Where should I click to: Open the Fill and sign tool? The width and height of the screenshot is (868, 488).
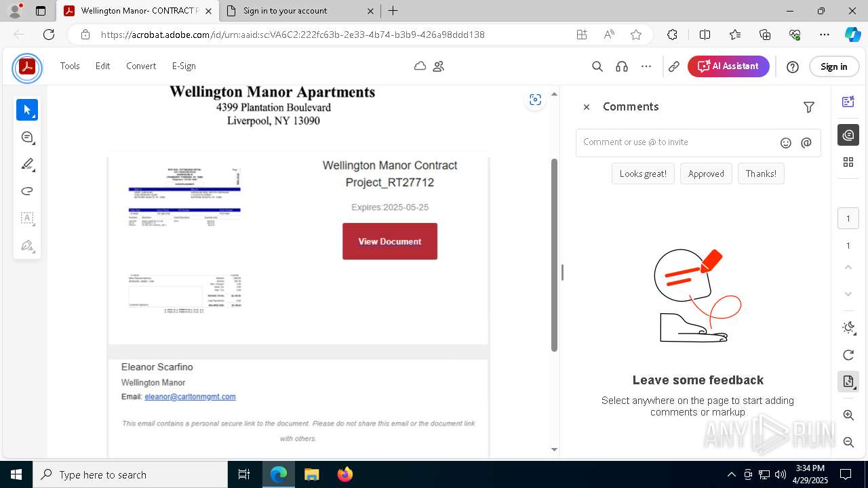coord(27,245)
